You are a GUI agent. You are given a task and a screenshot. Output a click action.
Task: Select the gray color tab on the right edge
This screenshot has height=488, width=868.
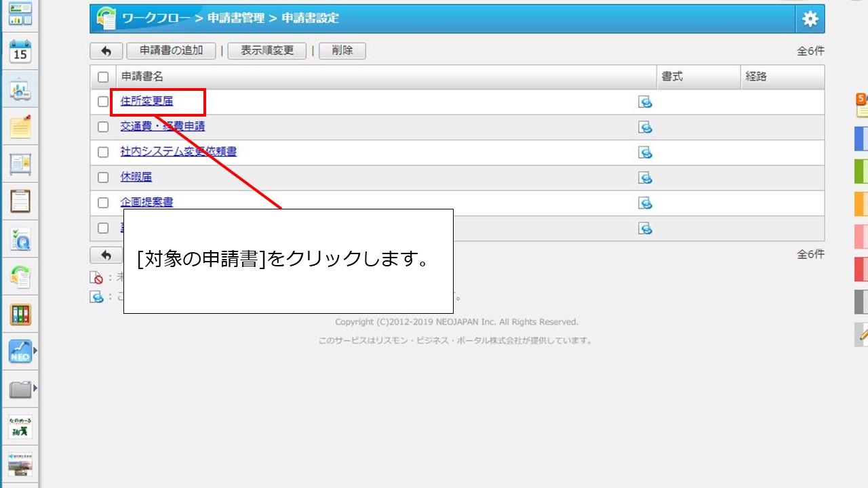tap(861, 302)
